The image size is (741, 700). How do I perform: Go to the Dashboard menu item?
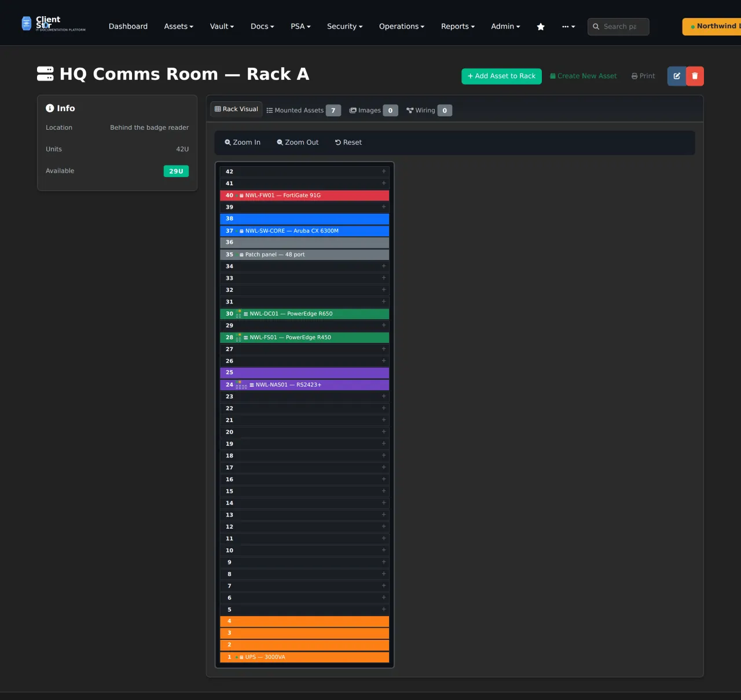(128, 27)
